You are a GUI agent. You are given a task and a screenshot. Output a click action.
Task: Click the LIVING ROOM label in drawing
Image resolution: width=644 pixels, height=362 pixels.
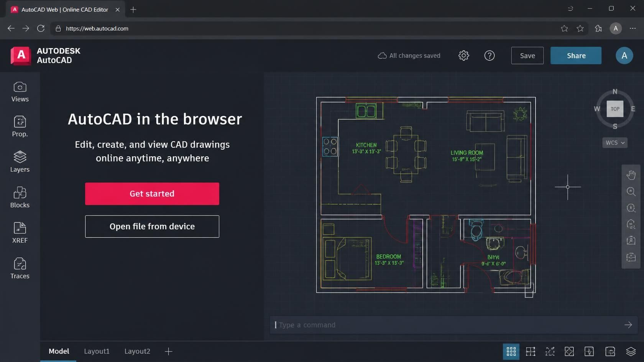coord(467,153)
